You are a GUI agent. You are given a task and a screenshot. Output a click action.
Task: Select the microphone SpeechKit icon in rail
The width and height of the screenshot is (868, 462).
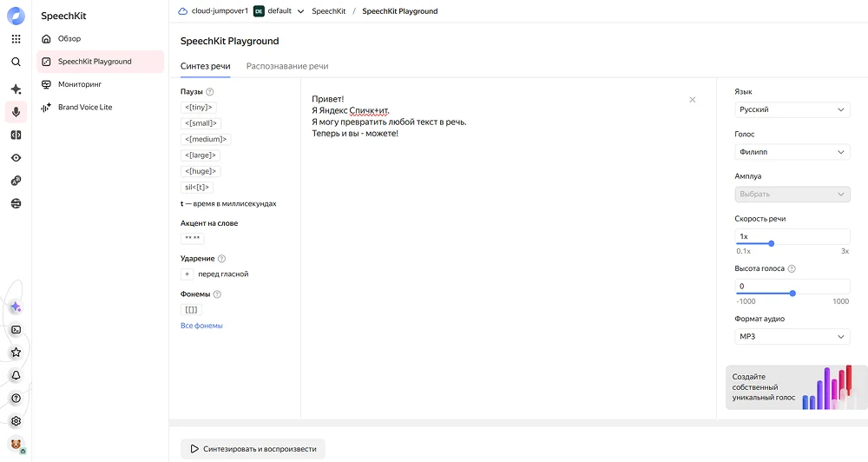(x=16, y=112)
